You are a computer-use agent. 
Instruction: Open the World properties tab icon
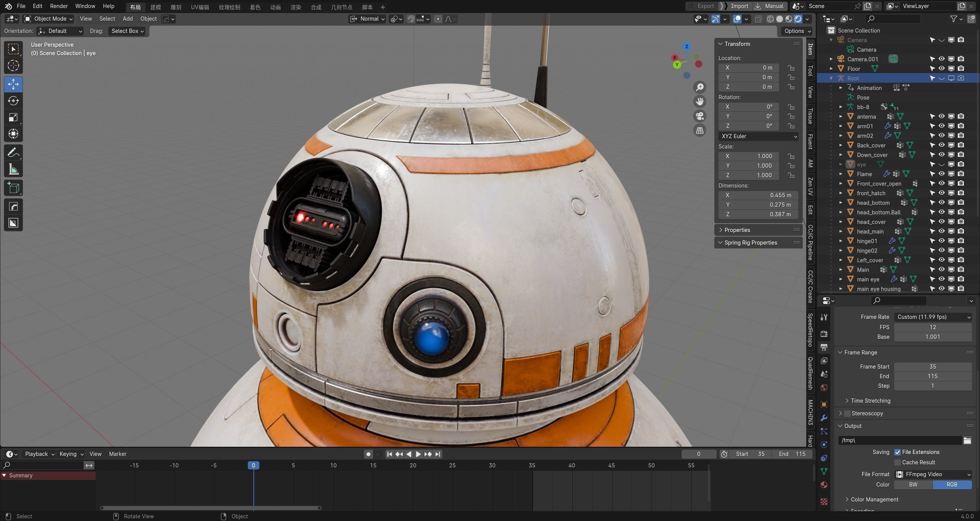click(824, 387)
